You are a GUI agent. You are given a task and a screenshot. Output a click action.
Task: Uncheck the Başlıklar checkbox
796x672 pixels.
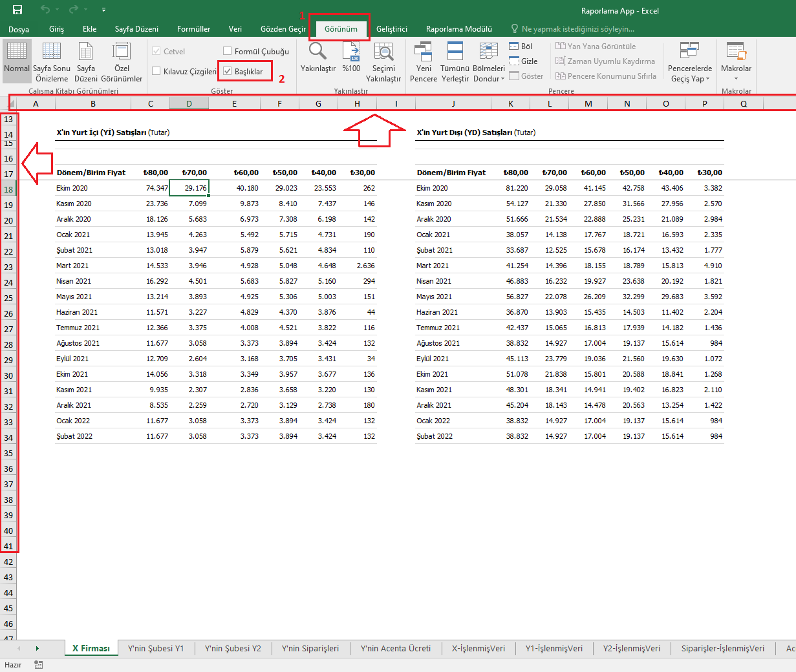click(x=228, y=71)
